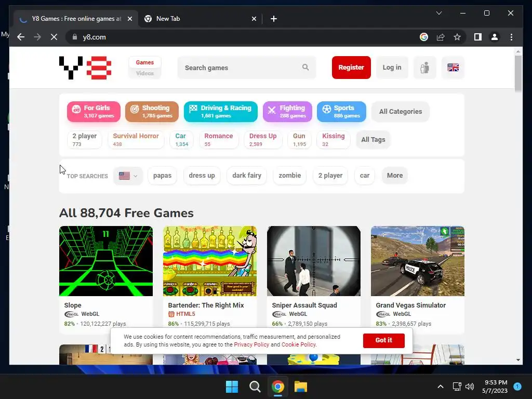Click the car top search chip
This screenshot has width=532, height=399.
pyautogui.click(x=364, y=176)
